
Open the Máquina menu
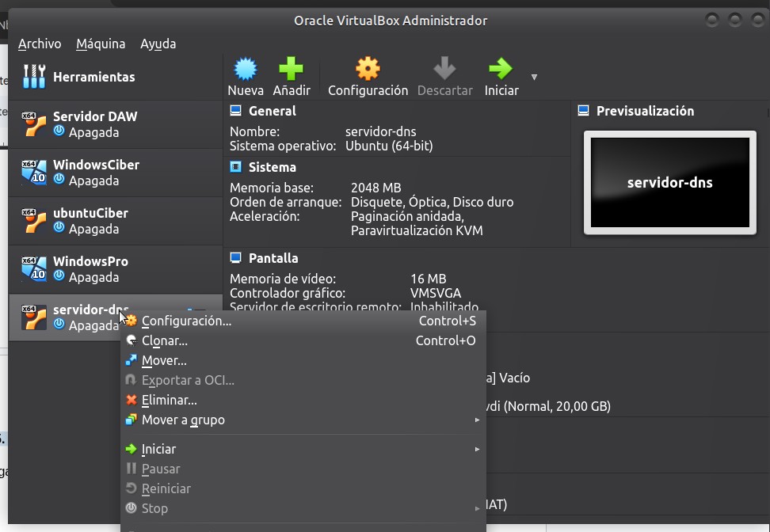(101, 44)
